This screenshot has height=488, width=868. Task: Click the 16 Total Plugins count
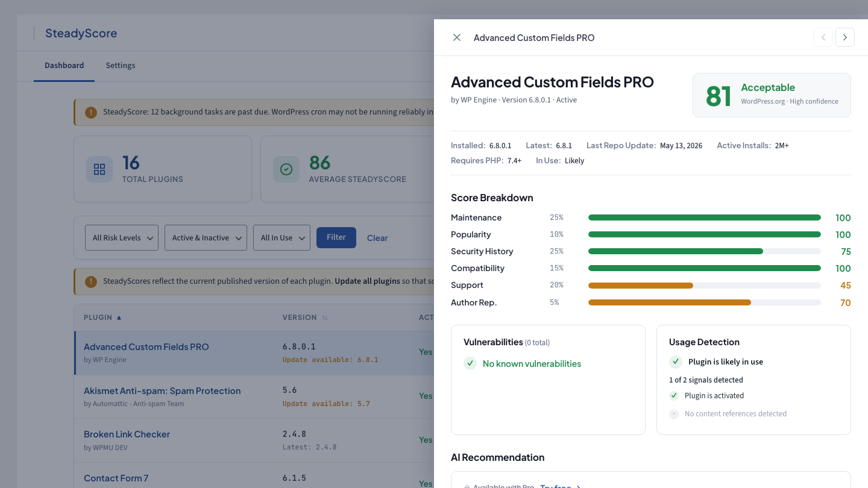click(131, 163)
